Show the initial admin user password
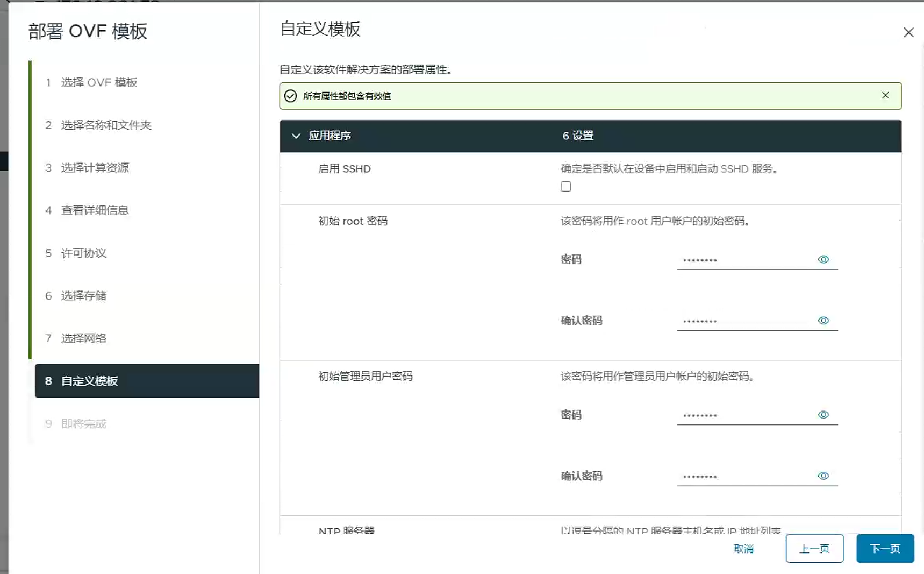Screen dimensions: 924x574 pyautogui.click(x=823, y=415)
